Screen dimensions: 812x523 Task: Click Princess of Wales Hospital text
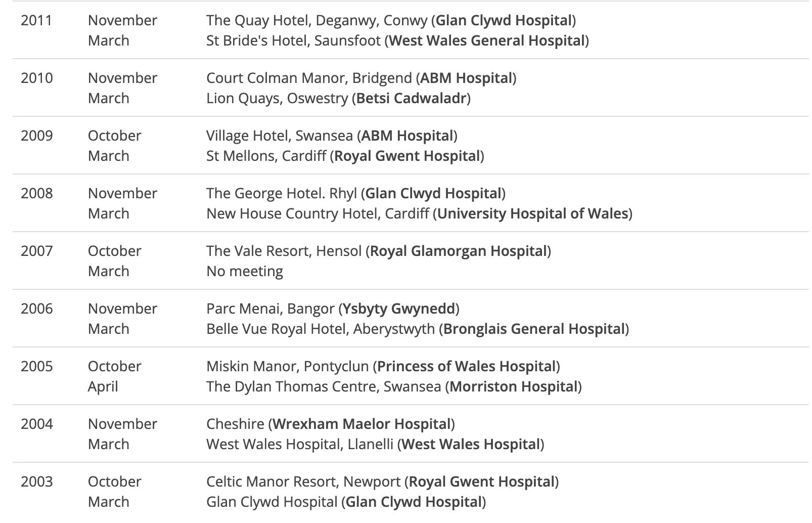[x=467, y=366]
